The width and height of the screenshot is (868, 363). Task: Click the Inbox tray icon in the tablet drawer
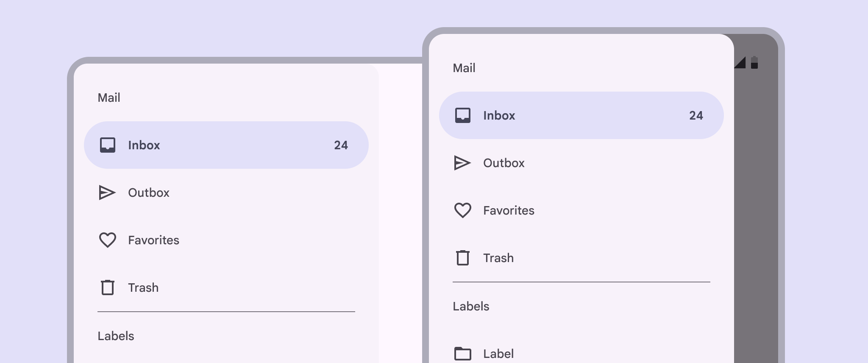click(x=107, y=145)
